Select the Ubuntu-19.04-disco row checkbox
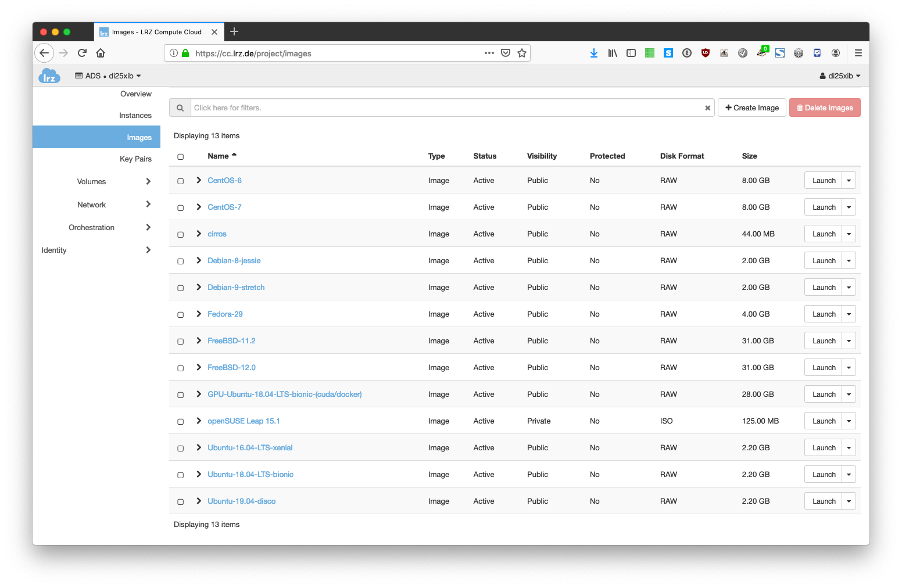This screenshot has width=902, height=588. 181,502
